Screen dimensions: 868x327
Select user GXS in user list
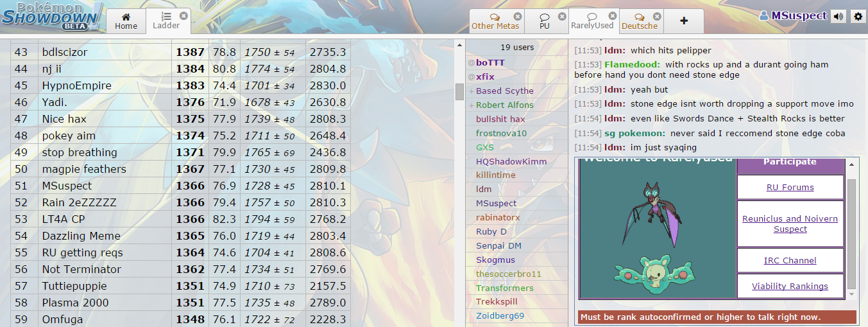point(517,147)
